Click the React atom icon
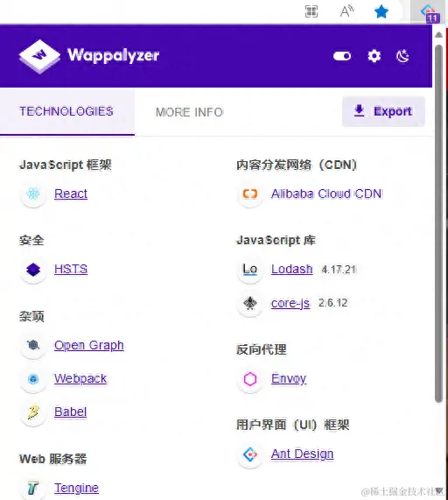 [x=33, y=194]
